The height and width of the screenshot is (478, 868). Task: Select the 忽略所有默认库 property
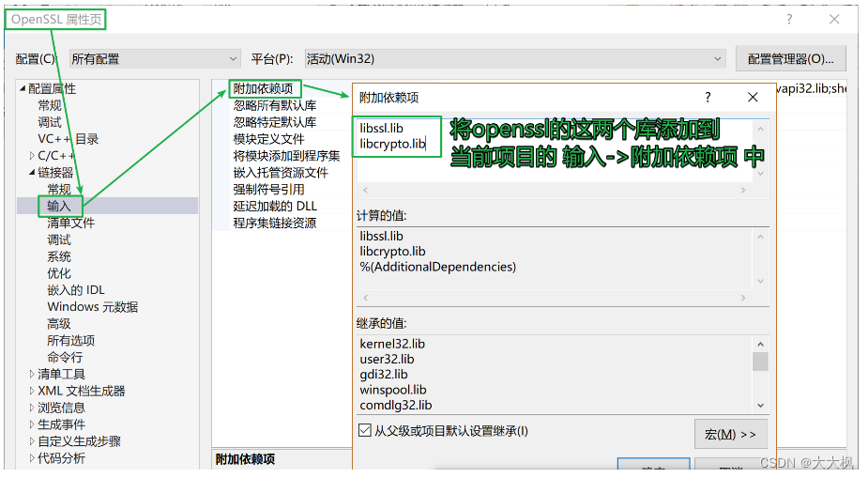pyautogui.click(x=275, y=105)
